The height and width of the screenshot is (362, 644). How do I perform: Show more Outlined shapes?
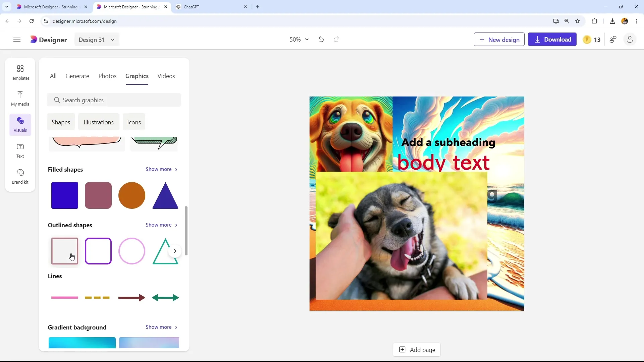click(162, 225)
